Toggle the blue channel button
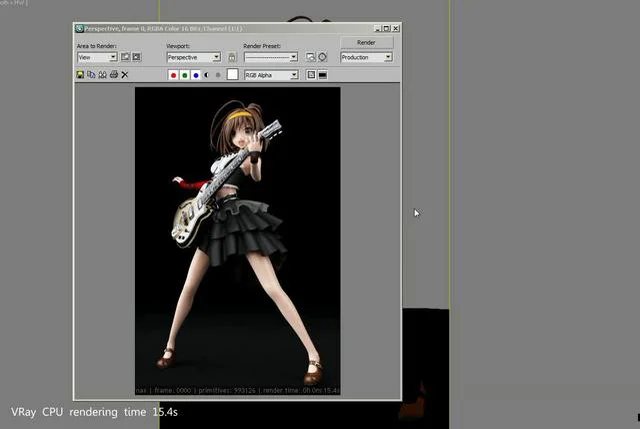640x429 pixels. 196,75
